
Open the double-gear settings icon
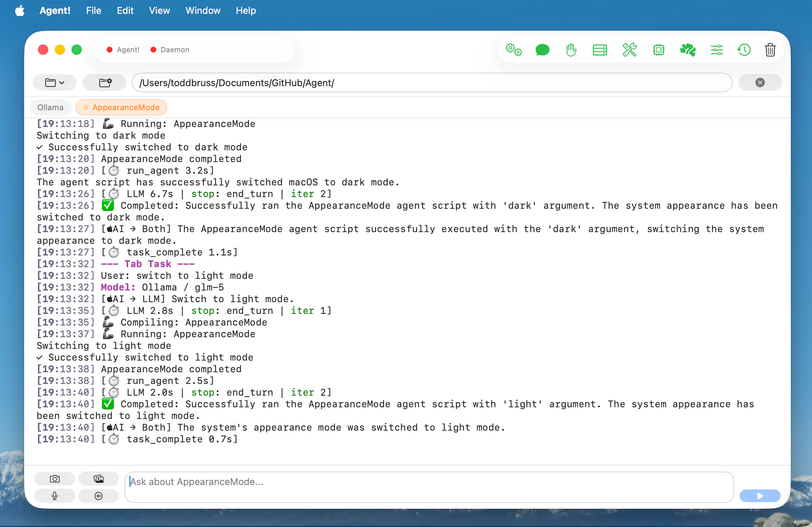coord(514,50)
